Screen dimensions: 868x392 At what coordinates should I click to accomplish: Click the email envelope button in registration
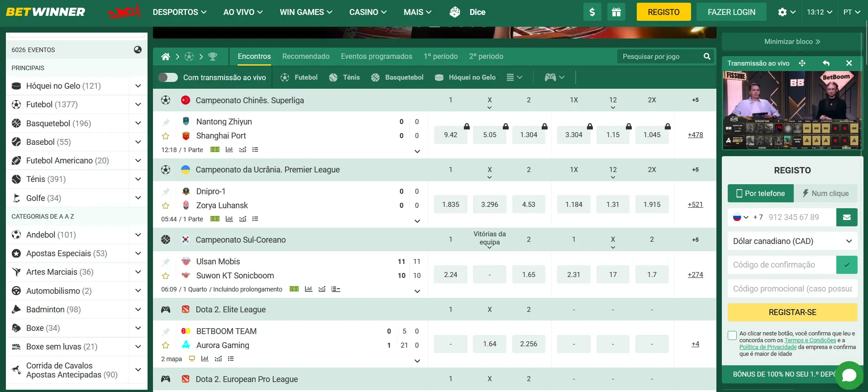(847, 217)
